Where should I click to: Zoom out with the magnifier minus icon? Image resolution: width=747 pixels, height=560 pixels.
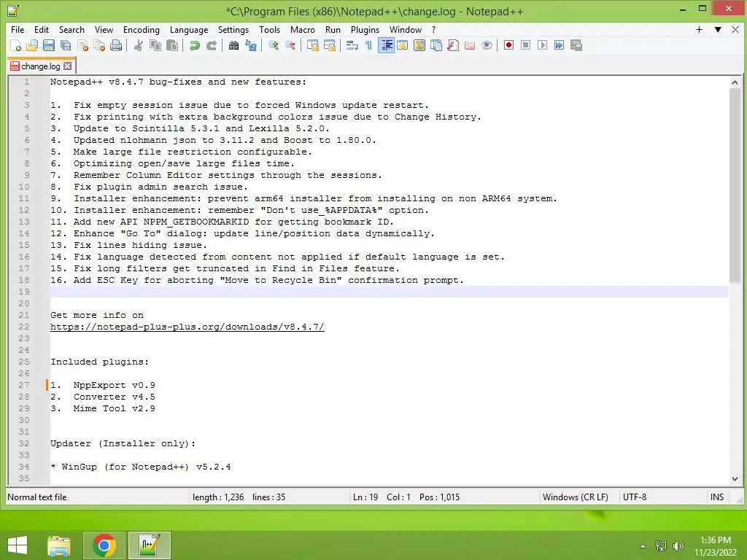point(290,45)
